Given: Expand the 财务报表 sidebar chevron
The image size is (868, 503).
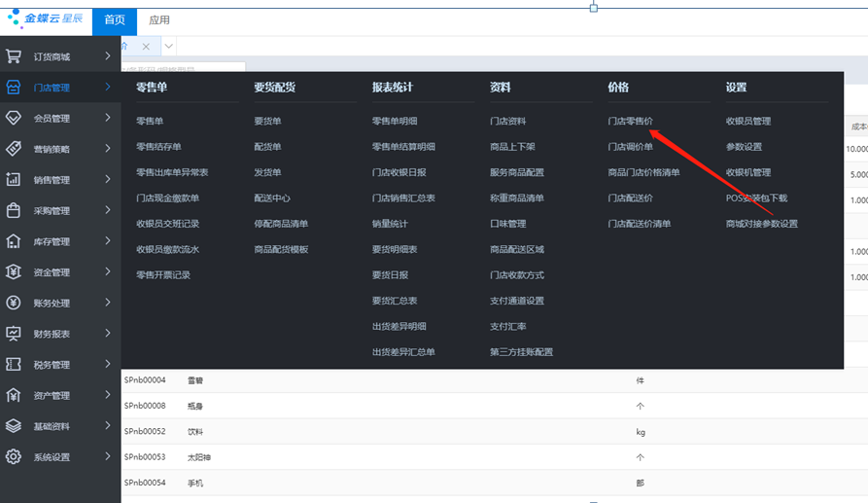Looking at the screenshot, I should pos(108,334).
